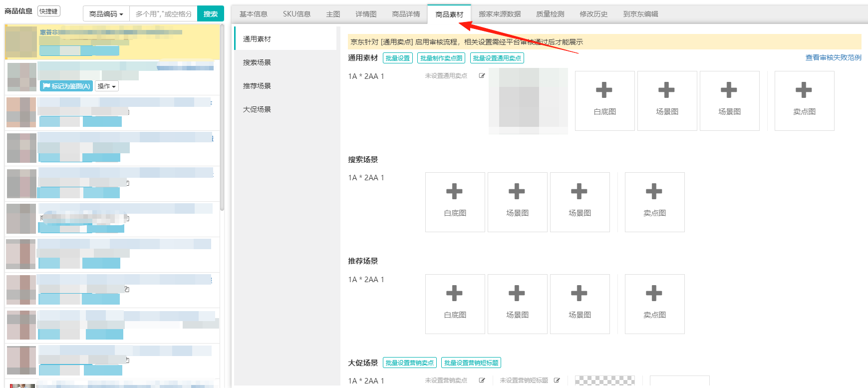Screen dimensions: 868x388
Task: Open the 质量检测 tab
Action: 550,14
